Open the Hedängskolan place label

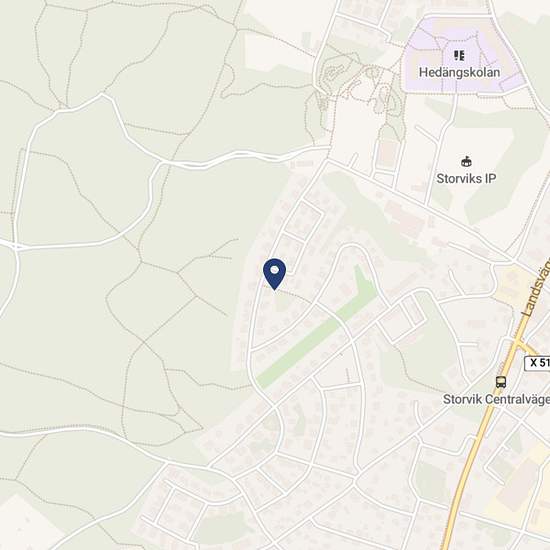click(x=460, y=72)
